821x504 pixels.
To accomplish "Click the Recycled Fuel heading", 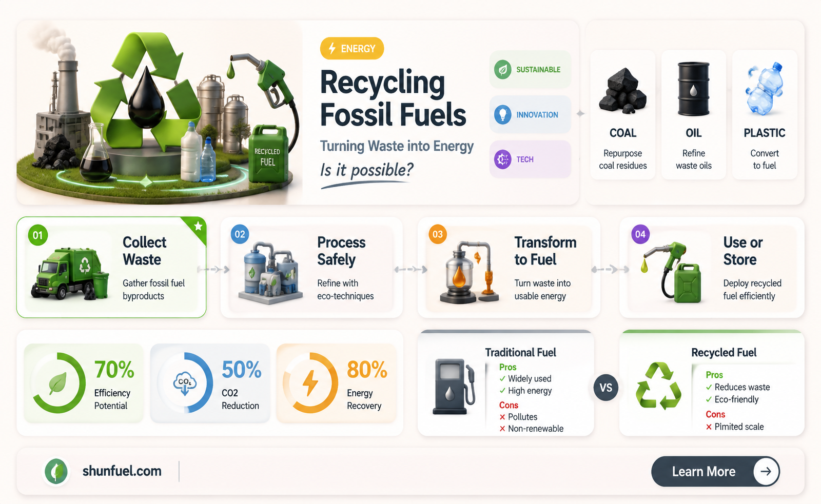I will (724, 352).
